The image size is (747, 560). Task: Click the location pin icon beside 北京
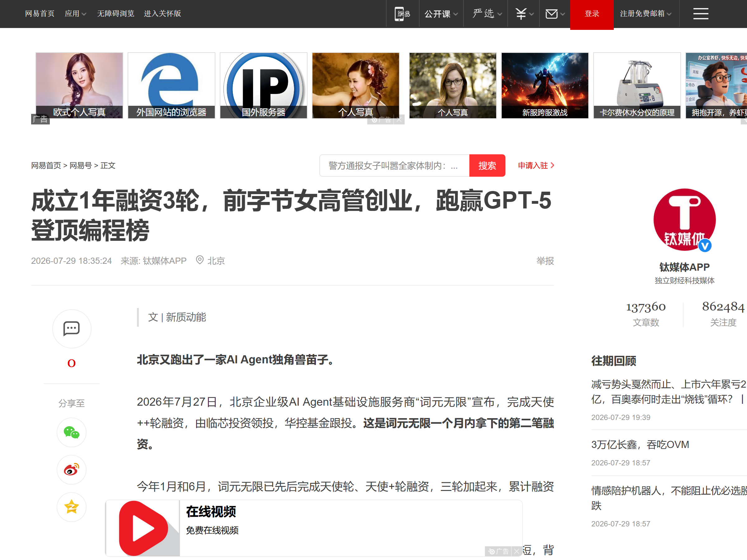click(x=200, y=260)
